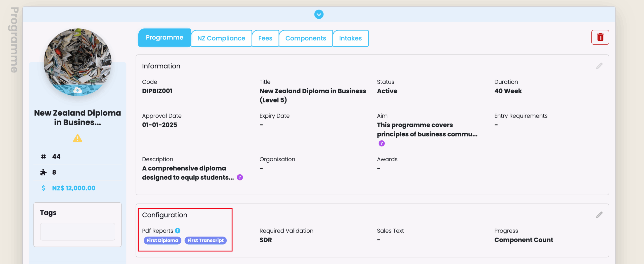The height and width of the screenshot is (264, 644).
Task: Edit Configuration section via pencil icon
Action: (x=599, y=215)
